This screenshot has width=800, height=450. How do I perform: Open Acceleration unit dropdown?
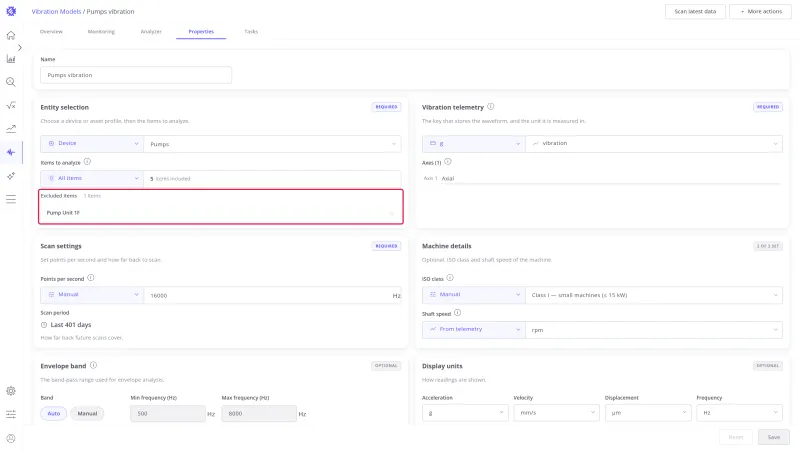pyautogui.click(x=465, y=413)
